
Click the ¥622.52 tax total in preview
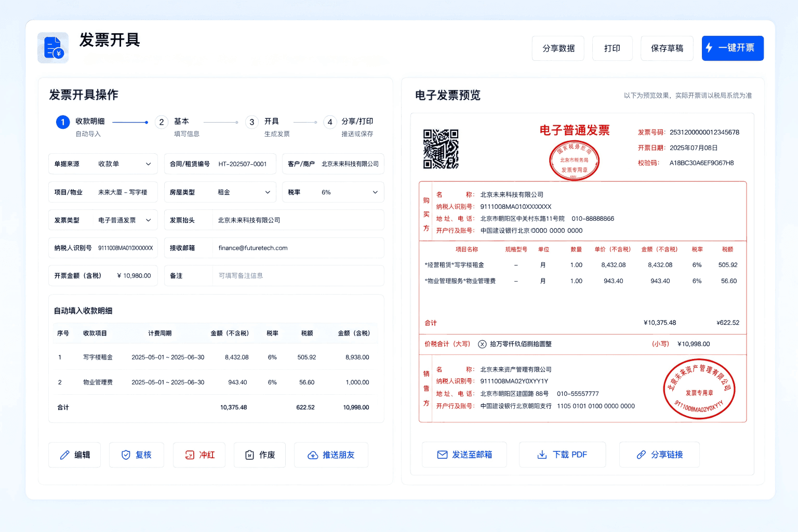pos(728,323)
